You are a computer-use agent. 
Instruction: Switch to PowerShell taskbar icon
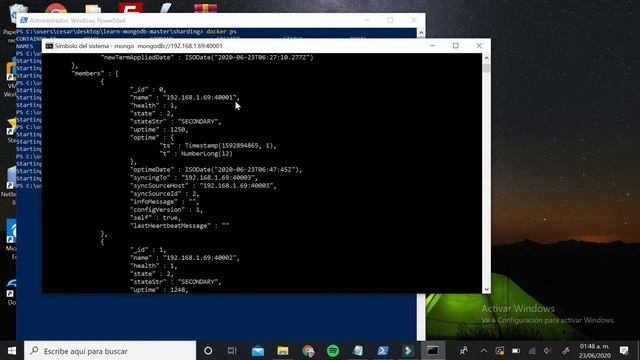click(x=383, y=351)
